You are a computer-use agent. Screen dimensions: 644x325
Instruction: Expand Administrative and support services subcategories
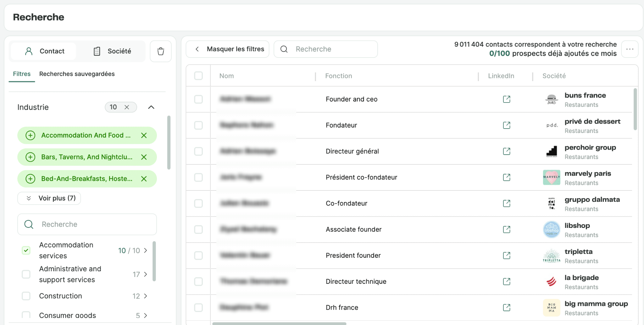pyautogui.click(x=145, y=274)
